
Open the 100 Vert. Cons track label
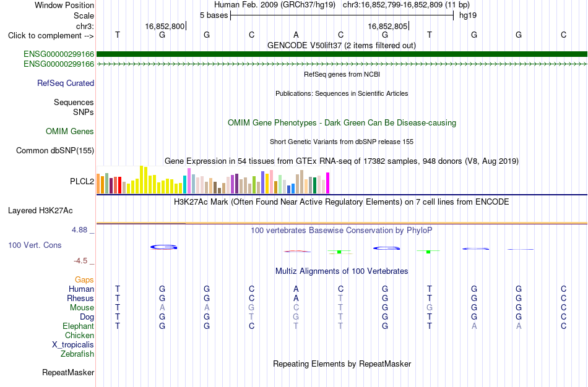[35, 245]
